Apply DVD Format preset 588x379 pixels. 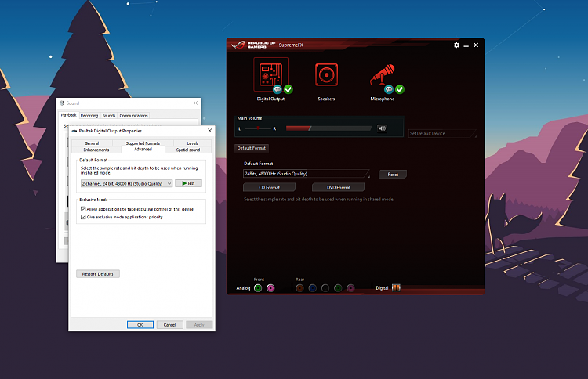[x=338, y=187]
